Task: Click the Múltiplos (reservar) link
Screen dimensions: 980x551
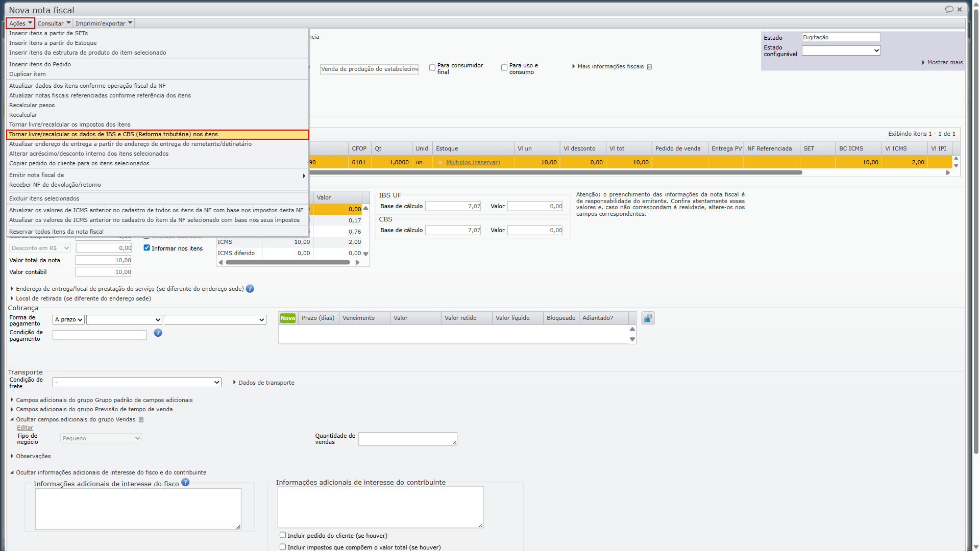Action: [473, 162]
